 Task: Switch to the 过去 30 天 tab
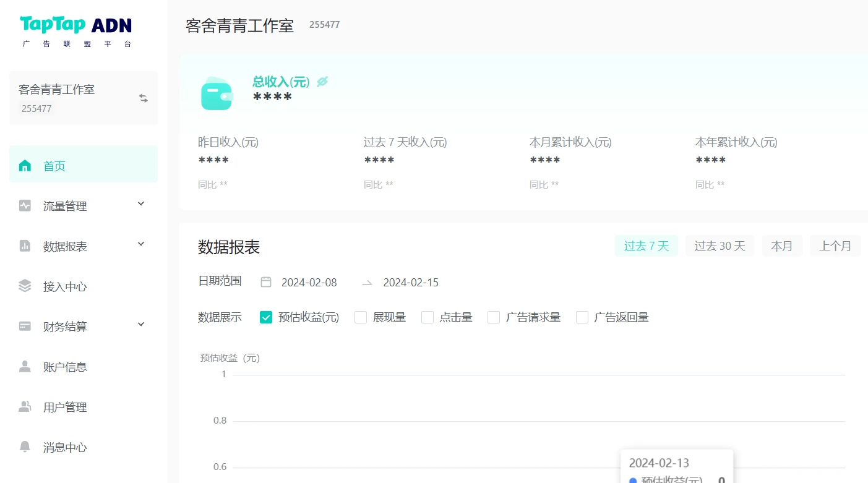click(x=720, y=246)
